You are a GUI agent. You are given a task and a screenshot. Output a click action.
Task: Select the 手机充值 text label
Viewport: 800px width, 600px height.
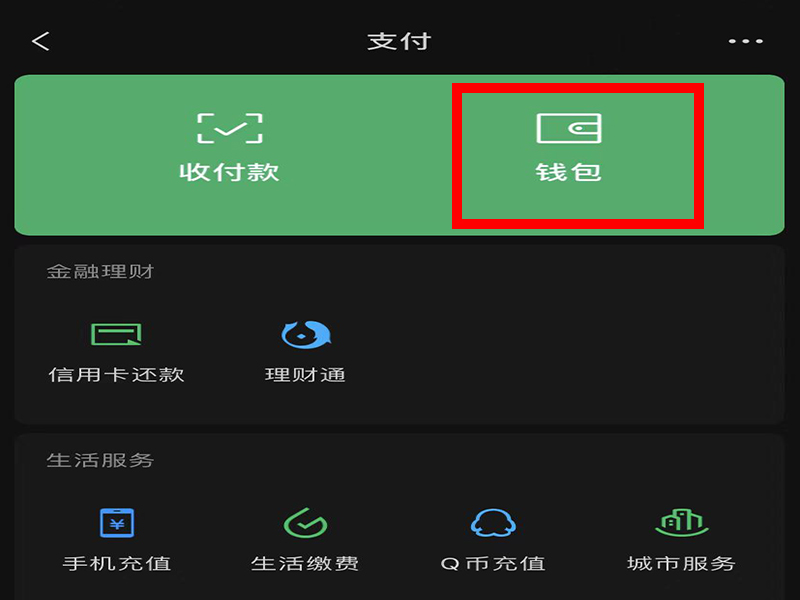tap(117, 564)
